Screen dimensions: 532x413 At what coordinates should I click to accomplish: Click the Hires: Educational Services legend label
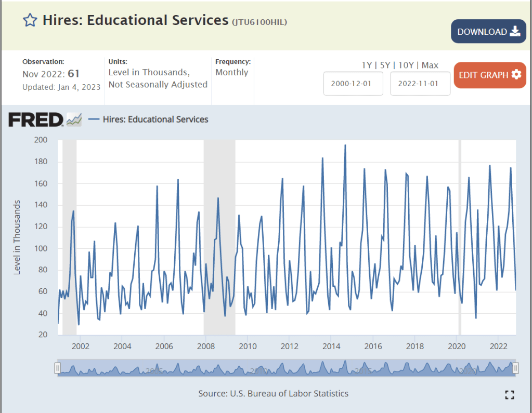click(x=155, y=119)
